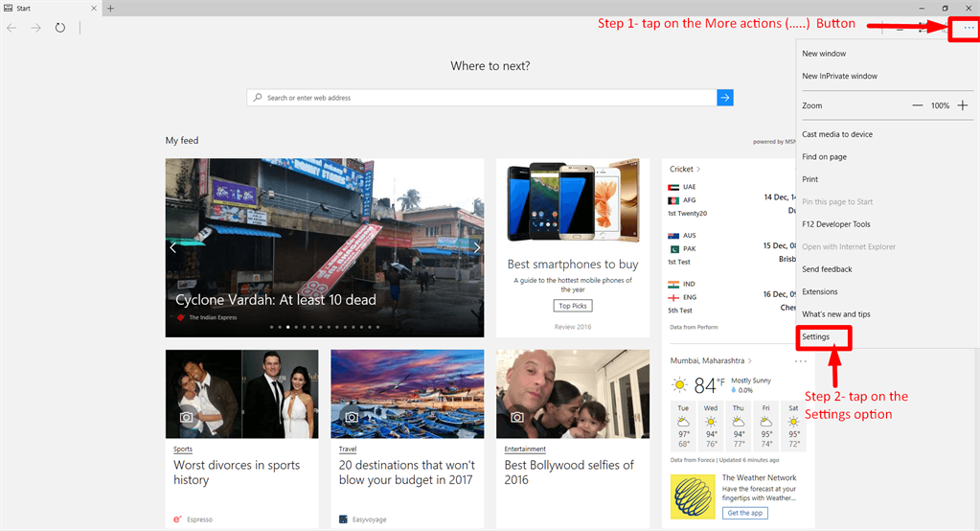This screenshot has width=980, height=531.
Task: Close the Start tab
Action: coord(94,8)
